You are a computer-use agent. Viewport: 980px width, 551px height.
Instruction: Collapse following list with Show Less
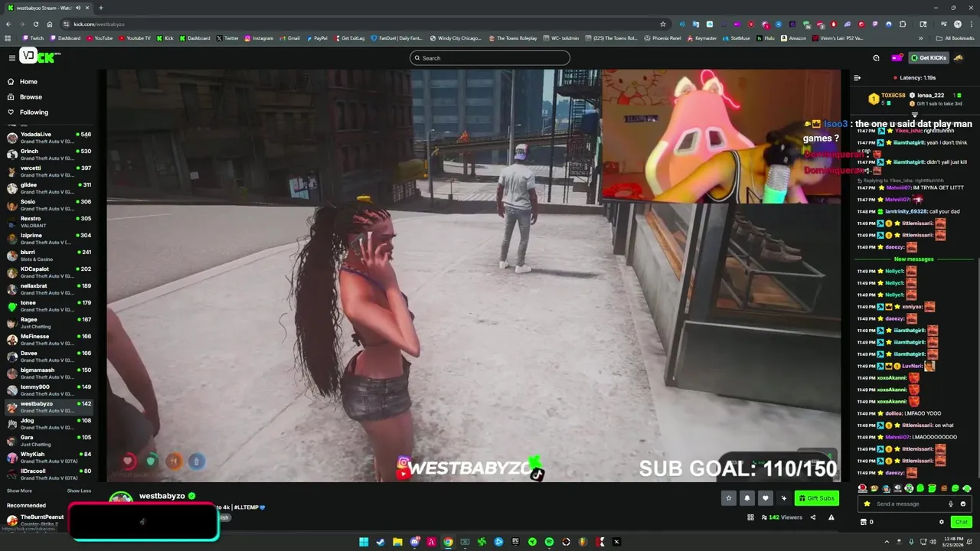[x=79, y=491]
